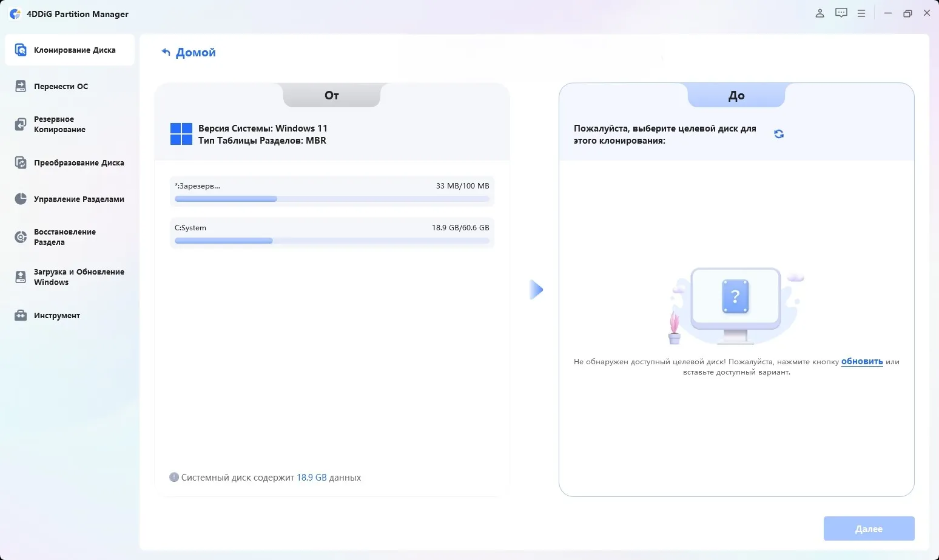Click the обновить hyperlink

click(862, 361)
